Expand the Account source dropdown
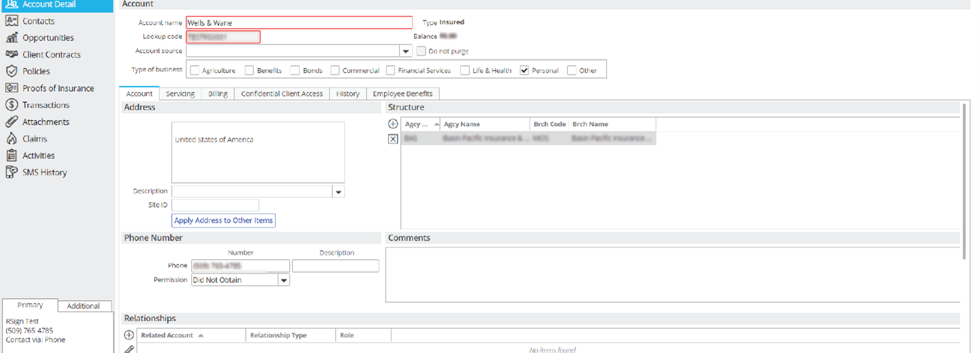This screenshot has height=353, width=980. [406, 51]
